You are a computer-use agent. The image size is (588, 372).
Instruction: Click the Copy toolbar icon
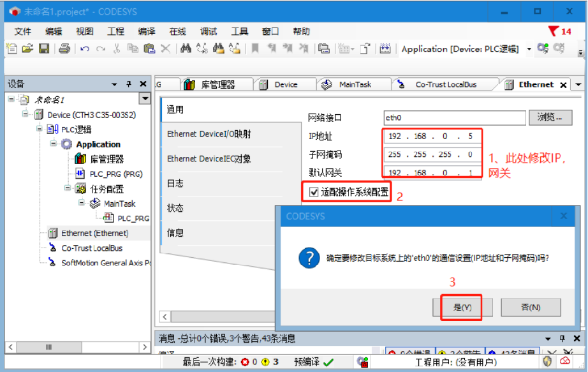pyautogui.click(x=133, y=48)
